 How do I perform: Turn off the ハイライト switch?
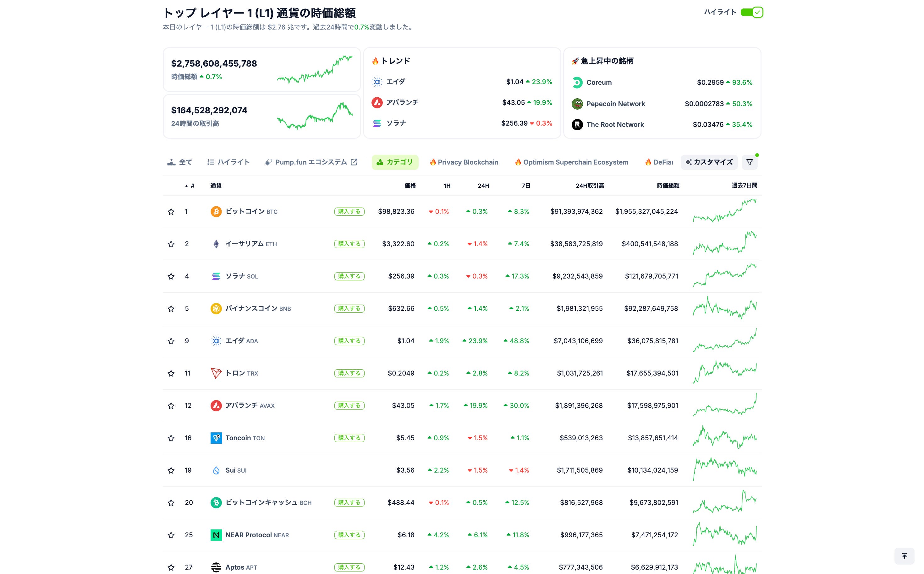point(751,12)
